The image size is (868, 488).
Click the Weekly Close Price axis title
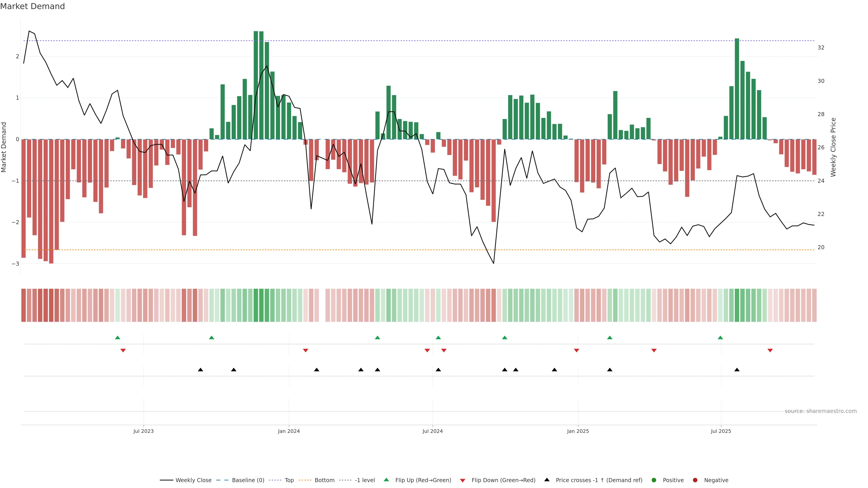[833, 147]
